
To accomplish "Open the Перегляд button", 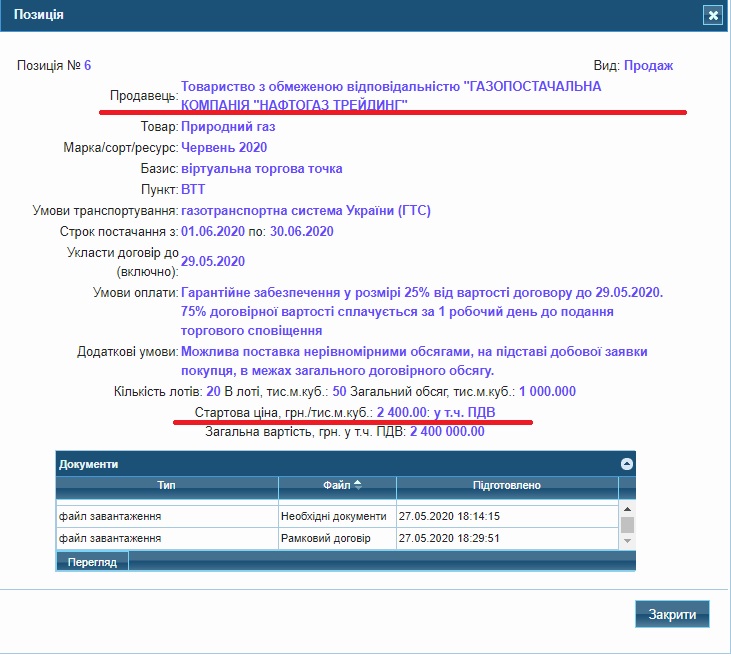I will 92,562.
